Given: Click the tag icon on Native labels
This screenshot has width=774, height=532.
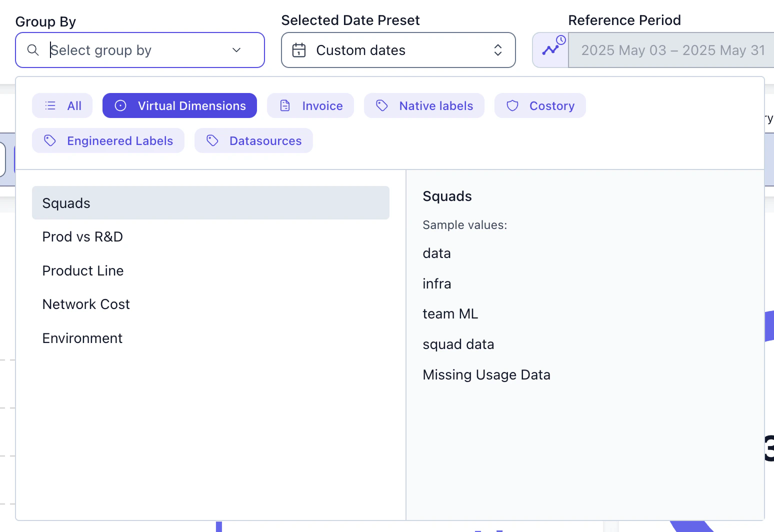Looking at the screenshot, I should (382, 105).
